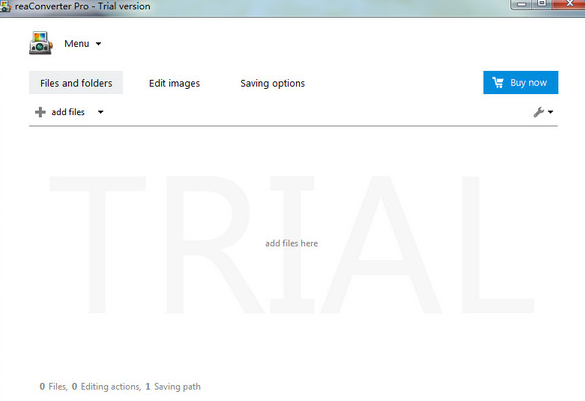Maximize the reaConverter Pro window

coord(542,4)
